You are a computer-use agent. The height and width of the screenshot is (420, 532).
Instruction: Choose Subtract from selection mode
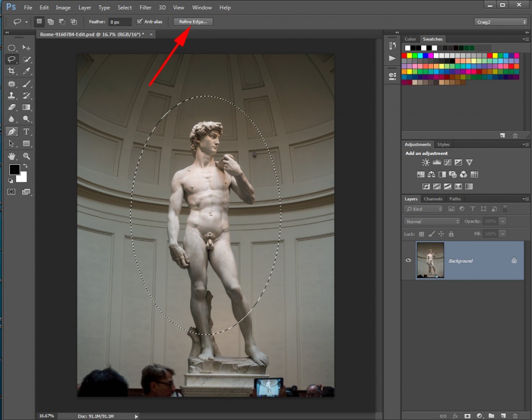point(62,21)
